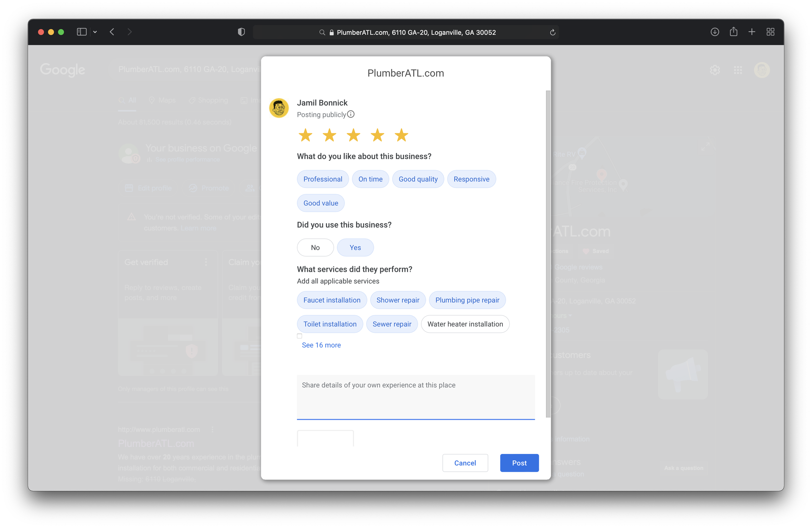Toggle the Good value chip

[x=321, y=203]
